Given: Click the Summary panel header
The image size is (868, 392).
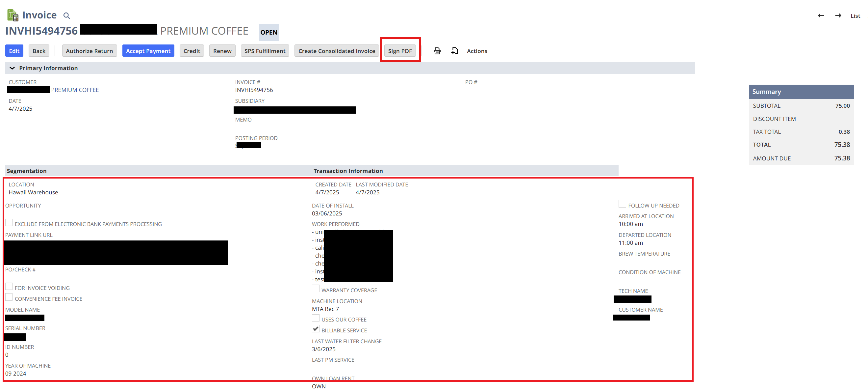Looking at the screenshot, I should click(801, 92).
